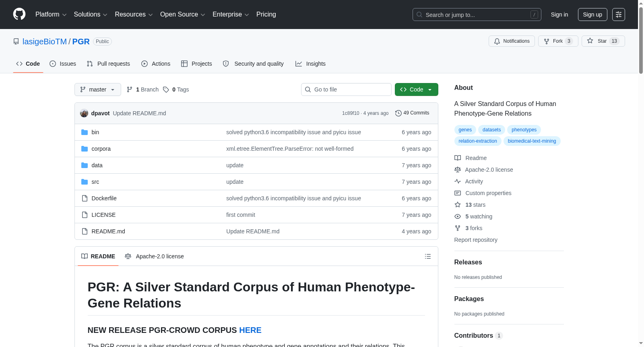Switch to the Pull requests tab
Viewport: 644px width, 347px height.
click(x=108, y=64)
